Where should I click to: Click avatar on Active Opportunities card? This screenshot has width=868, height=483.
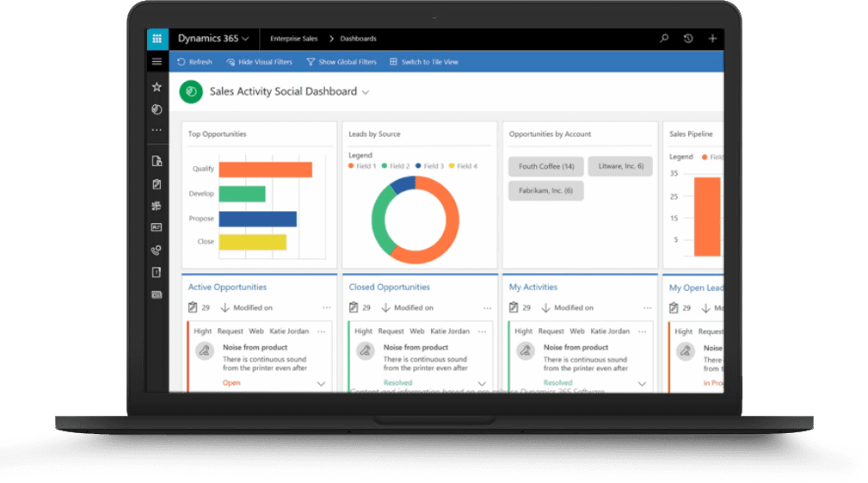coord(205,350)
